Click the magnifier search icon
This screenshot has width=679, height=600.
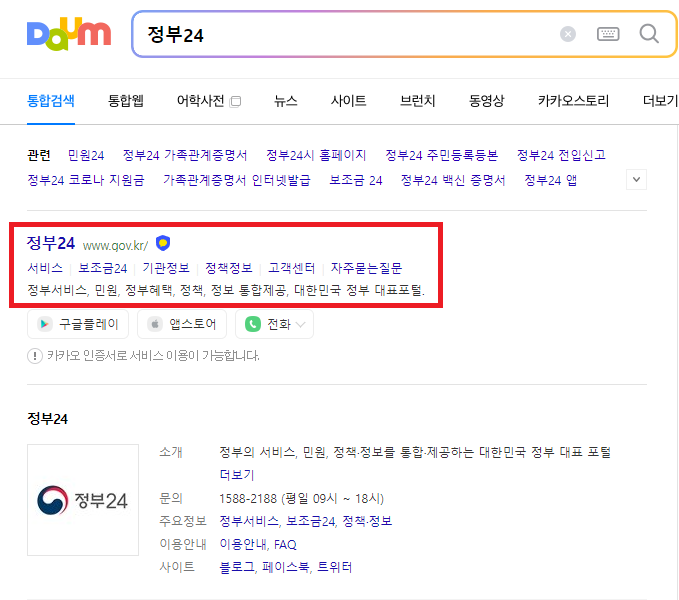tap(649, 34)
